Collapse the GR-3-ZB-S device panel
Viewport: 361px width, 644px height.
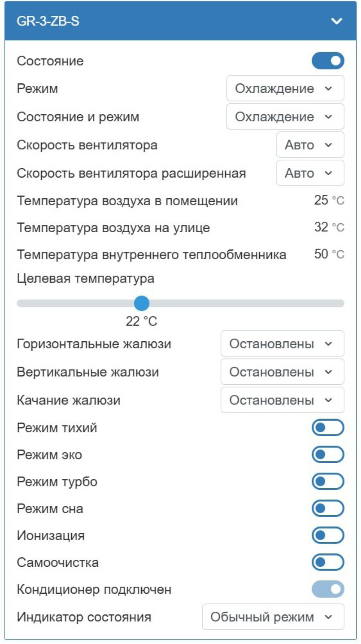[x=337, y=20]
